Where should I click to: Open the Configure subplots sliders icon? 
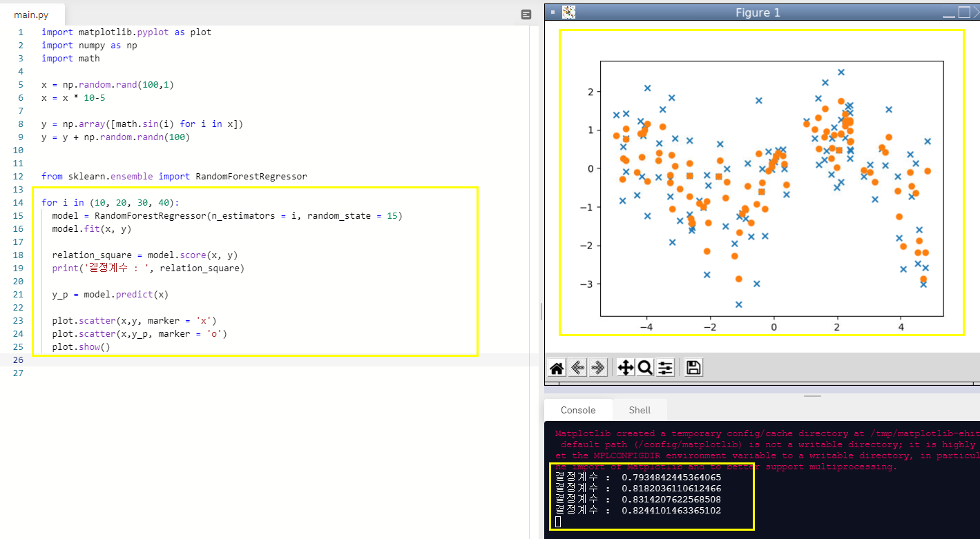[x=665, y=368]
